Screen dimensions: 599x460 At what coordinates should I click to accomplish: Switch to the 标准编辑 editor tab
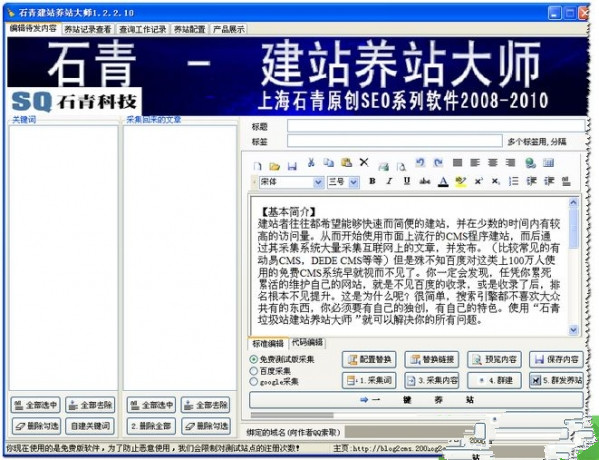pyautogui.click(x=267, y=343)
